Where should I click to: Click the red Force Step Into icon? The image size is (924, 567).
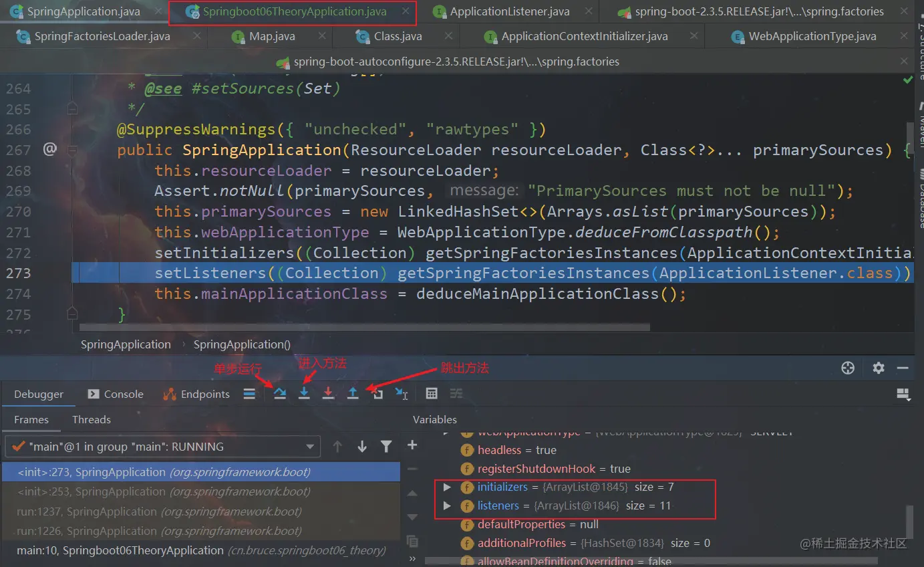coord(328,394)
